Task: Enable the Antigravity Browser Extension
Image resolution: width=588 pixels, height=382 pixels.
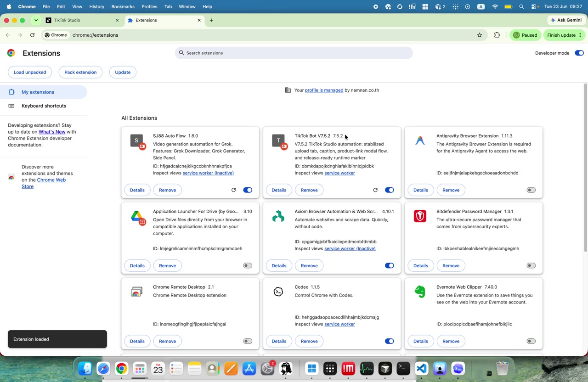Action: 531,190
